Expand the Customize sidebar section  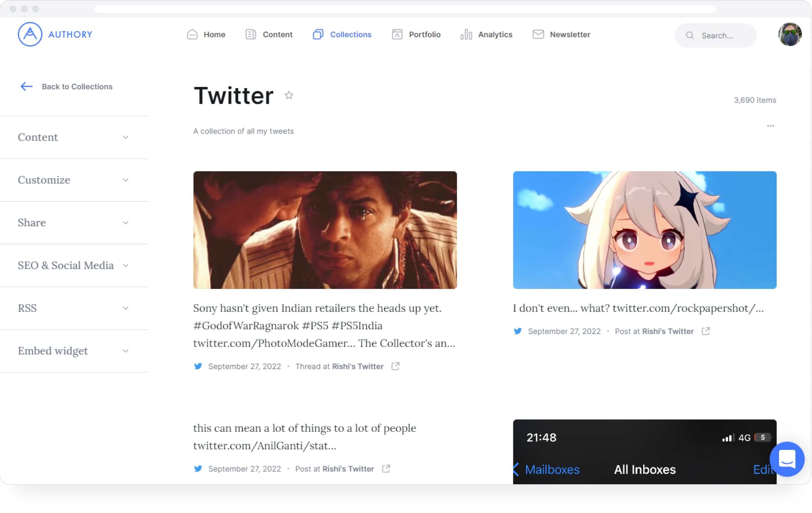point(74,180)
